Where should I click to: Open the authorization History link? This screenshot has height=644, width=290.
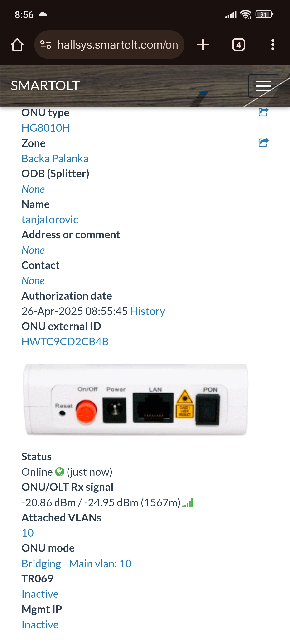pos(148,311)
